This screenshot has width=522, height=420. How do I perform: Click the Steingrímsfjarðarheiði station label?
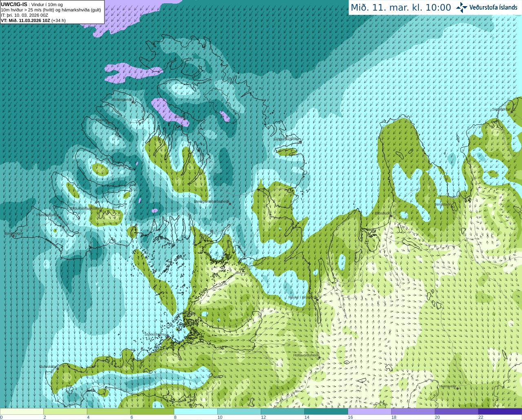(x=211, y=201)
